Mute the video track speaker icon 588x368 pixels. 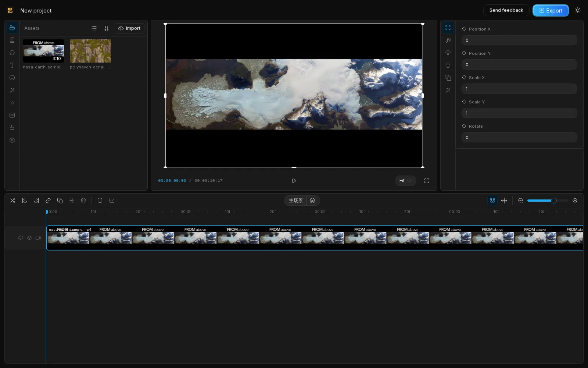21,238
